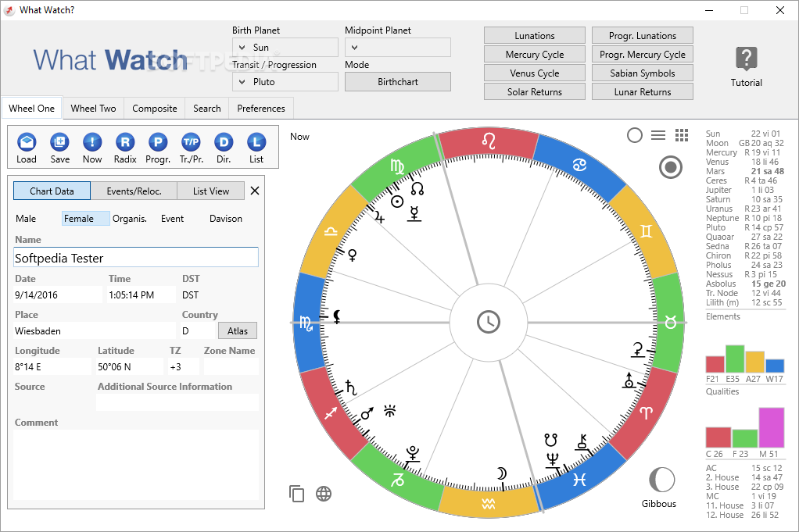Click the Save chart icon
799x532 pixels.
click(x=59, y=142)
